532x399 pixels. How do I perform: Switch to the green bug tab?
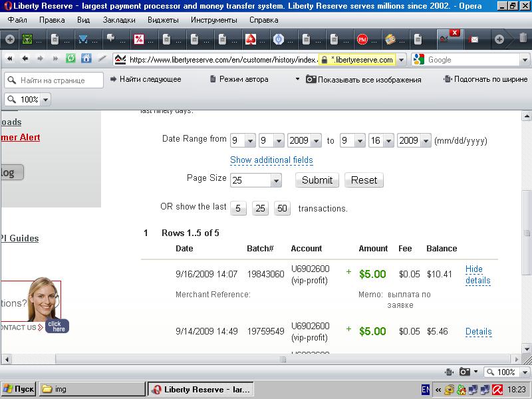pos(27,39)
